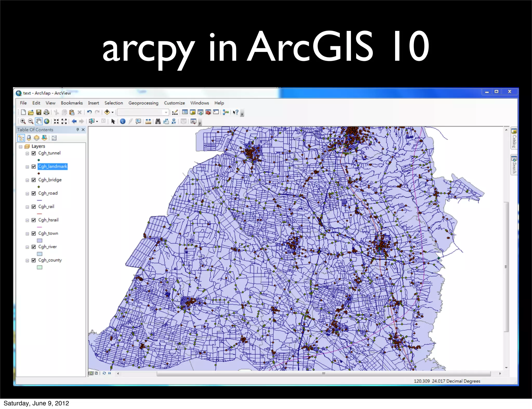The width and height of the screenshot is (532, 409).
Task: Collapse the Cgh_river layer legend
Action: coord(27,247)
